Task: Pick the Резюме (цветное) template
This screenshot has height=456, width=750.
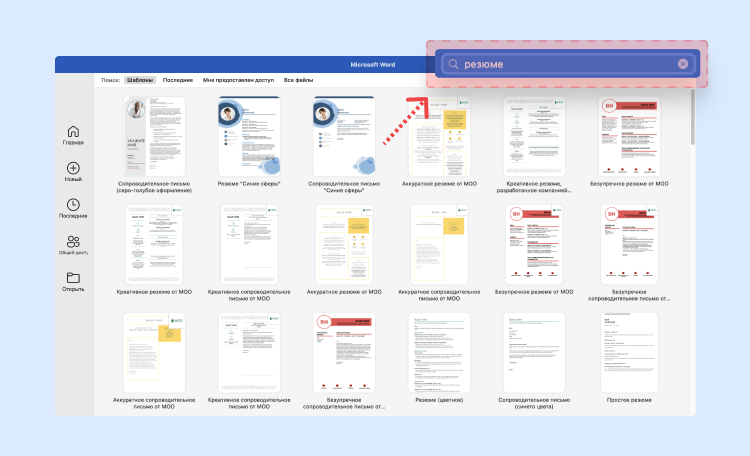Action: (x=439, y=352)
